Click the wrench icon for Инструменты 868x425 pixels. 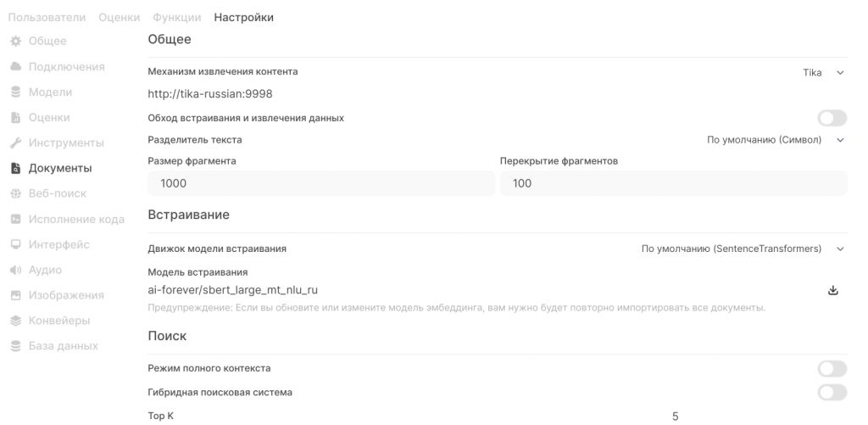pyautogui.click(x=15, y=143)
